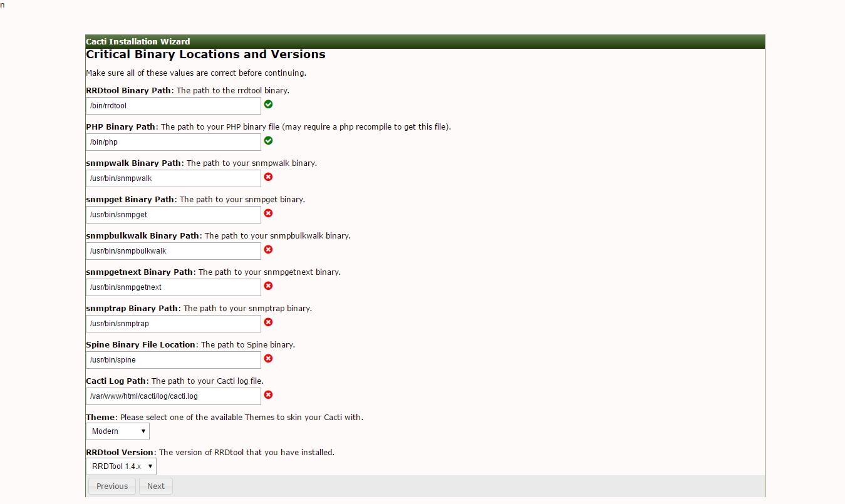Click 'Make sure all of these values' notice
This screenshot has width=845, height=504.
(x=196, y=73)
